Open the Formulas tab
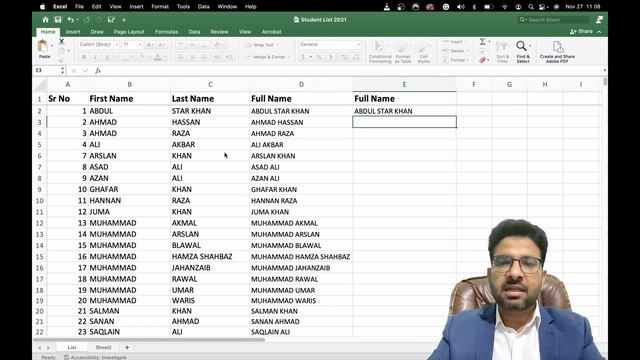The height and width of the screenshot is (360, 640). 166,32
